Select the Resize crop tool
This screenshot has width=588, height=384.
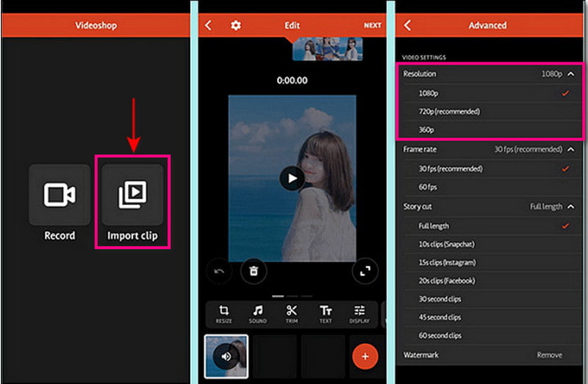pos(224,314)
